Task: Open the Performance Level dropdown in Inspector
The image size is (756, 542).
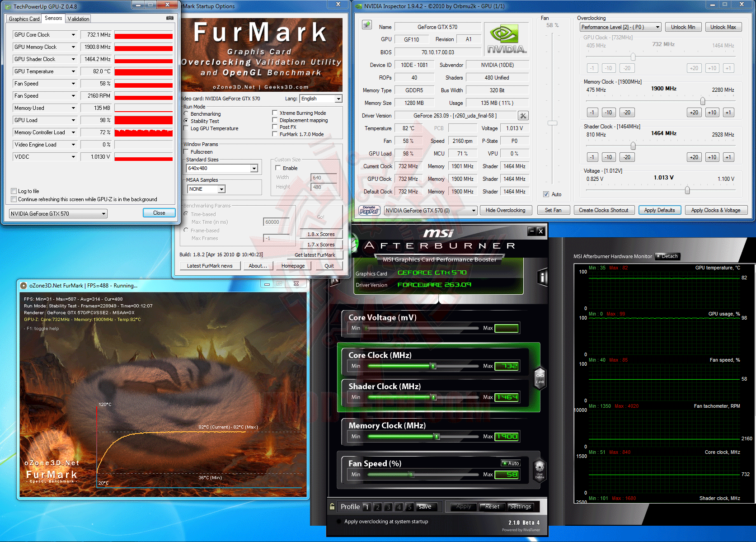Action: 621,27
